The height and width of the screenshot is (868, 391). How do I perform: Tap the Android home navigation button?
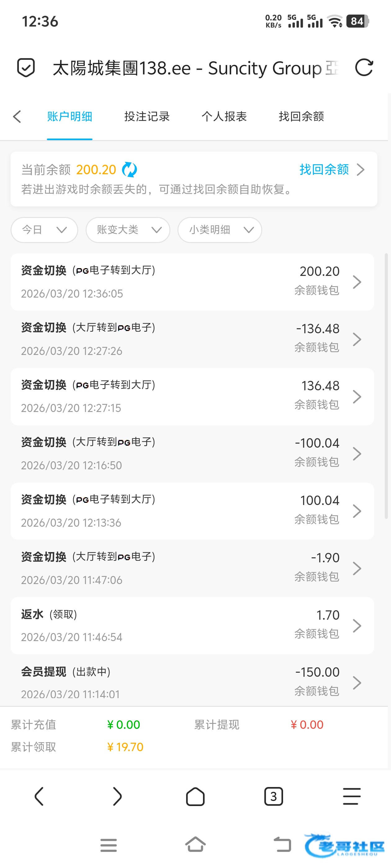coord(195,844)
